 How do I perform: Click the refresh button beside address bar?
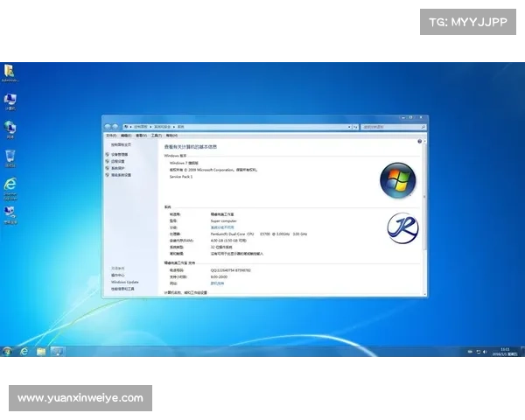pos(355,127)
